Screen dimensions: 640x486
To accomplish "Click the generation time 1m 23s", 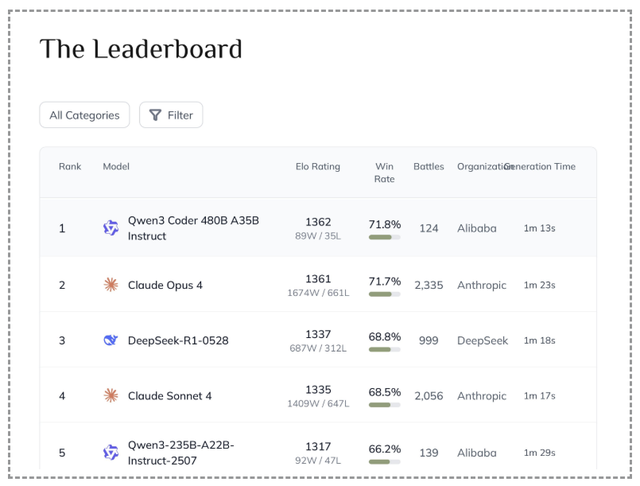I will (x=540, y=285).
